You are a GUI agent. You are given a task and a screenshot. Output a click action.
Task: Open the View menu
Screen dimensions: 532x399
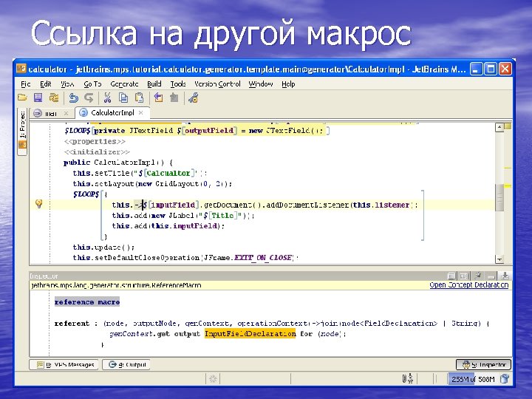[67, 83]
